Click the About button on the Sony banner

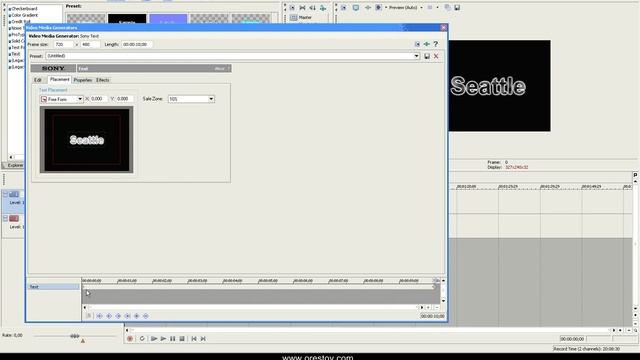click(220, 69)
